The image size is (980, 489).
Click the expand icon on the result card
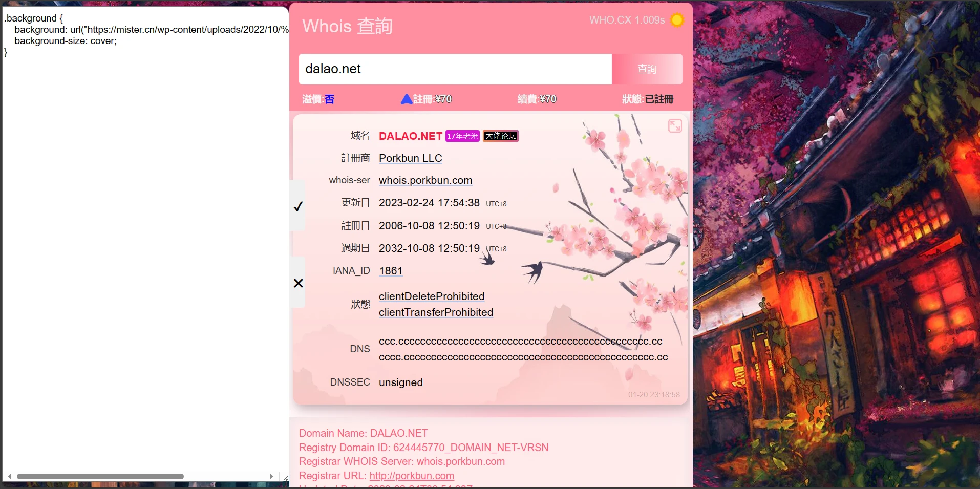point(675,126)
